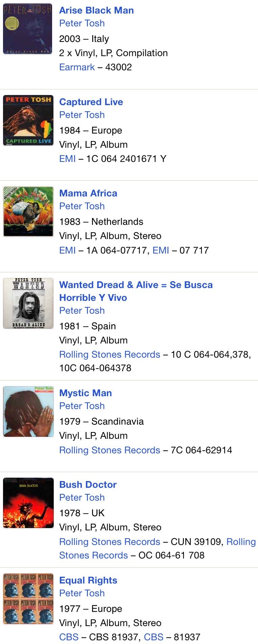Open the Mama Africa cover art
Image resolution: width=258 pixels, height=644 pixels.
tap(28, 212)
